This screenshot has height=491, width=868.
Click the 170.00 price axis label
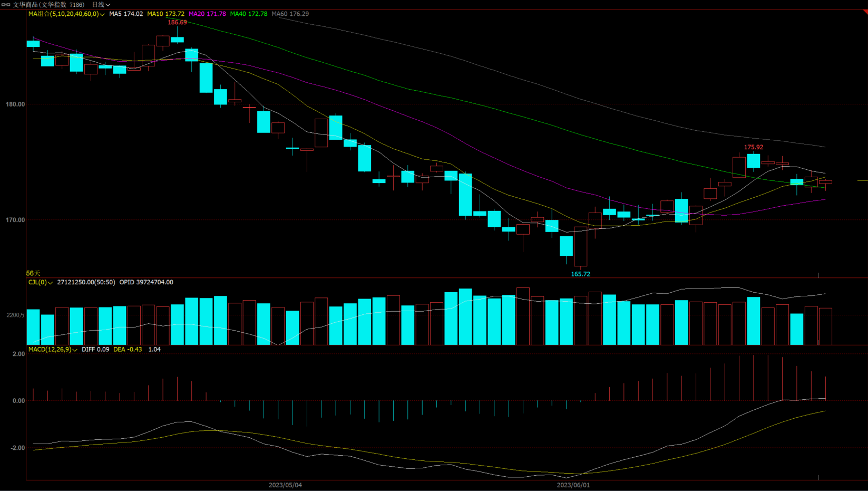(15, 220)
